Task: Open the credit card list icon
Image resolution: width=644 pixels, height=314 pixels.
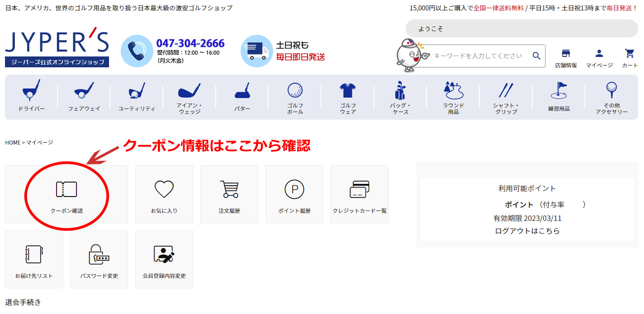Action: [x=360, y=190]
